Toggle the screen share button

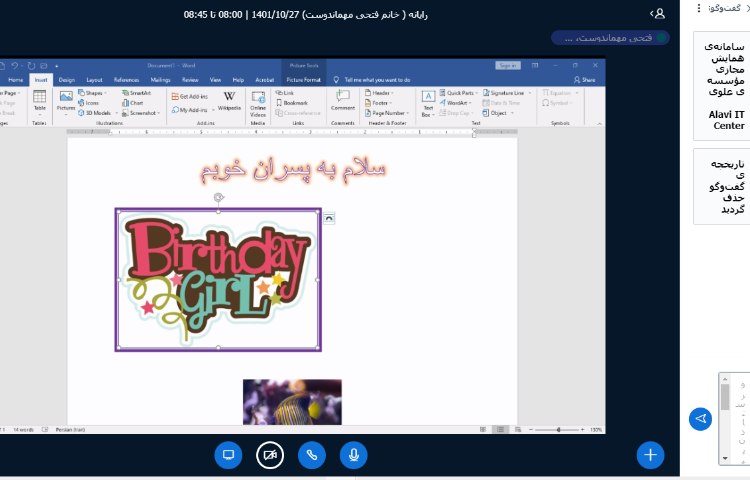point(228,455)
